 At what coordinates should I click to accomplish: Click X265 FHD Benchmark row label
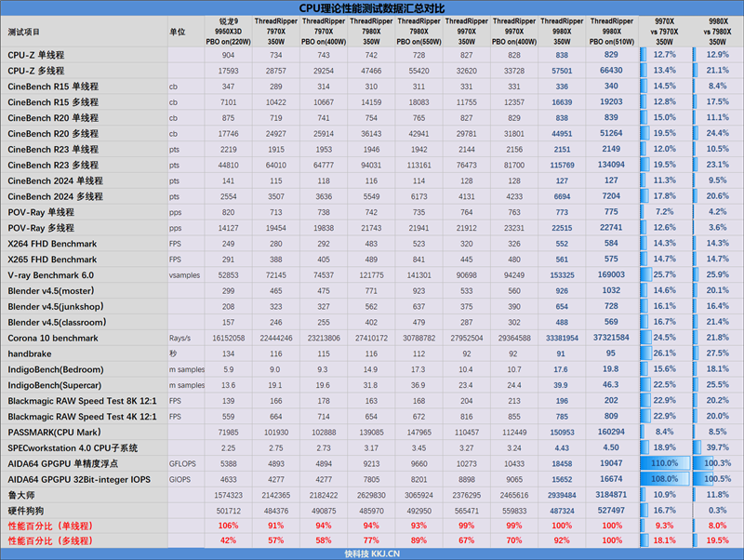[52, 260]
